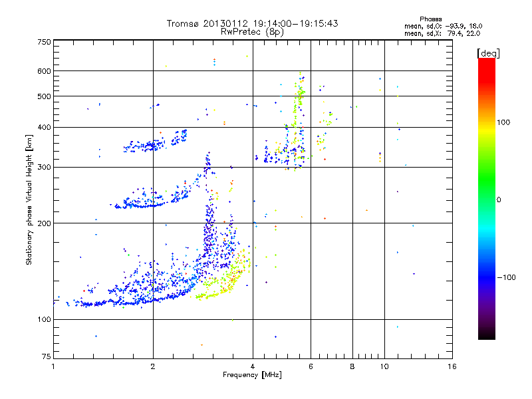The width and height of the screenshot is (532, 399).
Task: Click the 'mean, sd,O: -93.9, 18.0' line
Action: tap(443, 26)
